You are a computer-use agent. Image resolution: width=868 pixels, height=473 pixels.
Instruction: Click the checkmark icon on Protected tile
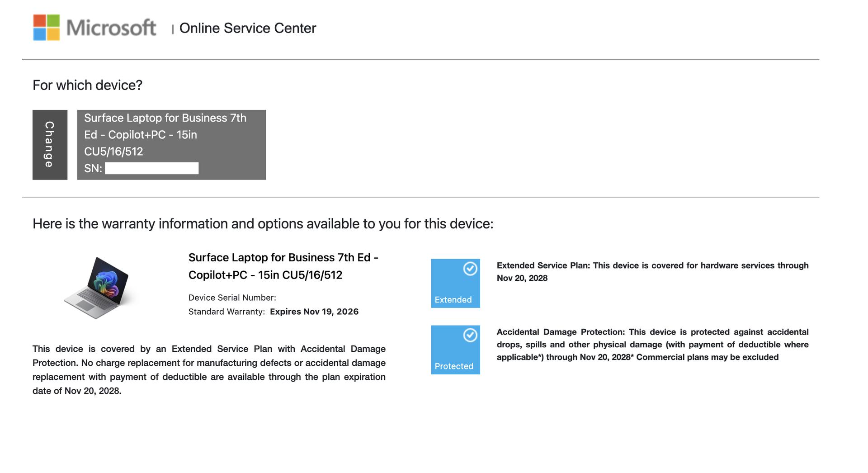tap(470, 335)
